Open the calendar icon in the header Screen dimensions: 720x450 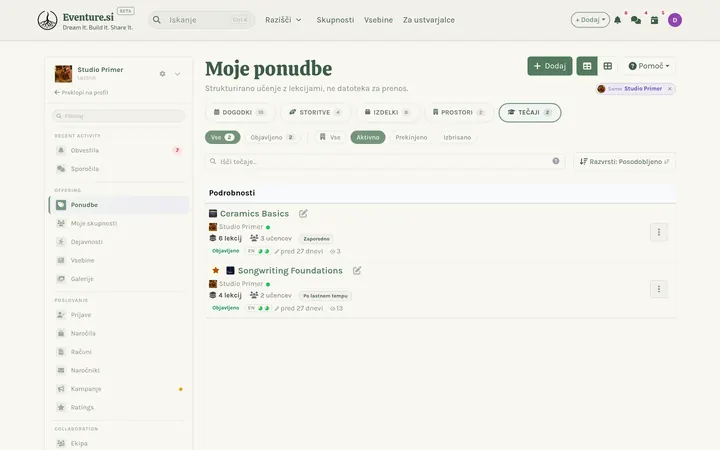654,20
